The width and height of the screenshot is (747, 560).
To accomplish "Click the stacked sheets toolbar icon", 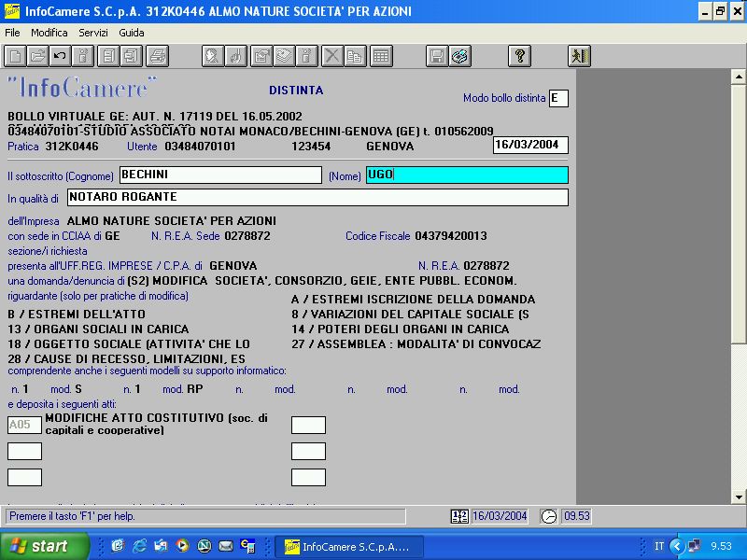I will pos(284,56).
